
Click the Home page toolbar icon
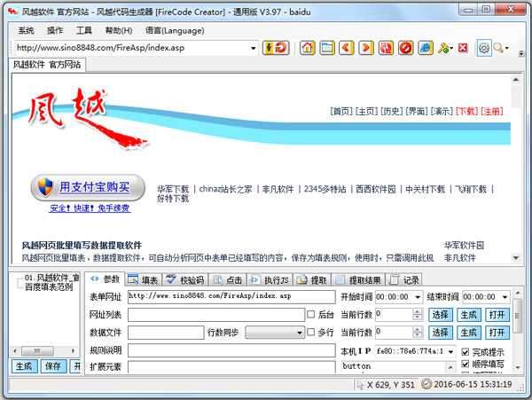coord(308,48)
